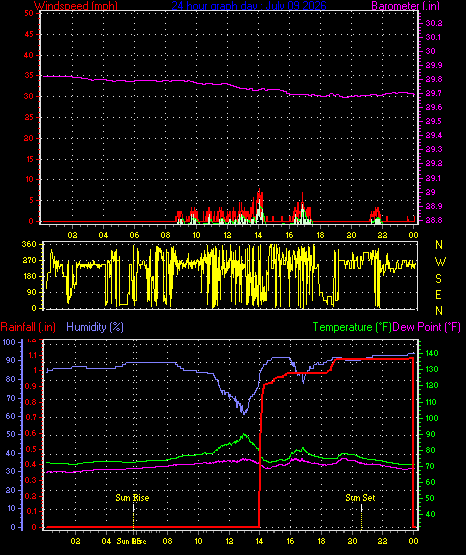Click "270" on the wind direction axis
The image size is (466, 555).
29,260
